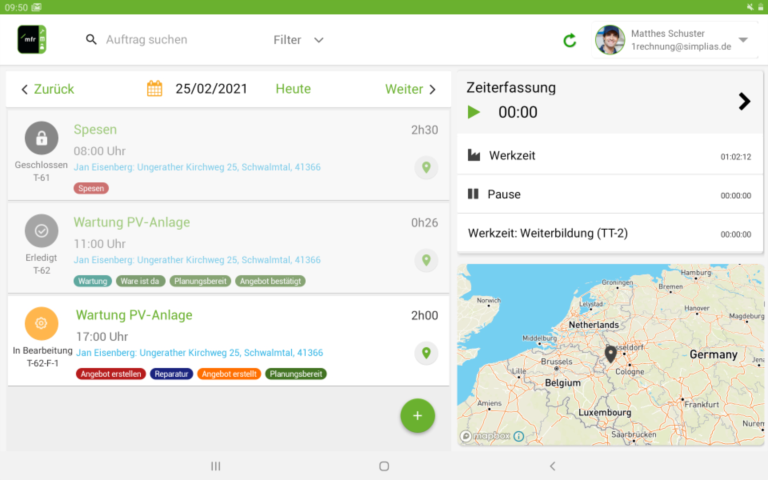Click the Zurück back chevron

coord(24,89)
